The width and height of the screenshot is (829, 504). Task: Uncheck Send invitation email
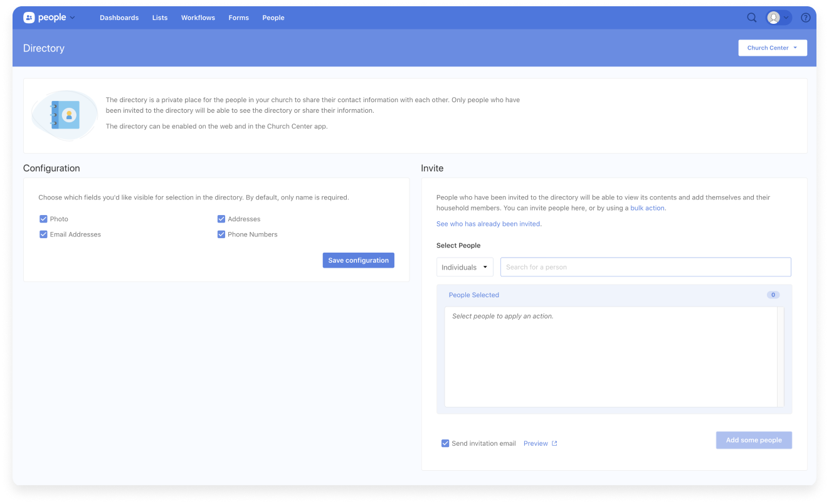point(445,443)
